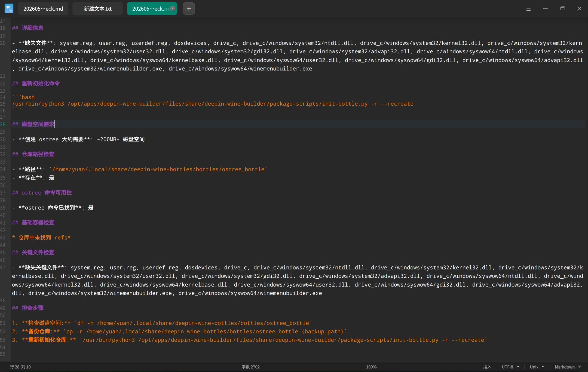This screenshot has width=588, height=372.
Task: Click the ## 仓库路径检查 heading
Action: [x=33, y=154]
